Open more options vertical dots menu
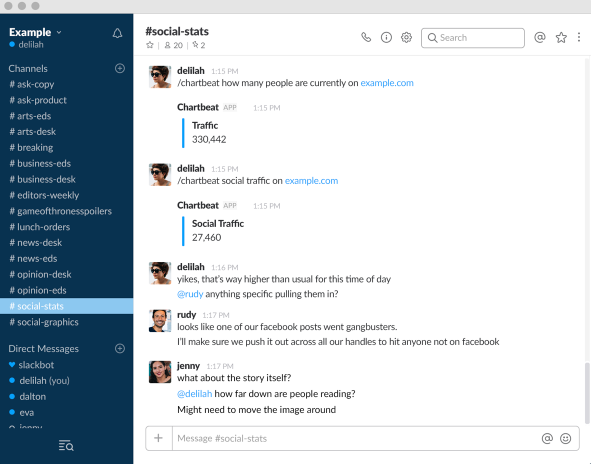This screenshot has width=591, height=464. click(x=579, y=37)
